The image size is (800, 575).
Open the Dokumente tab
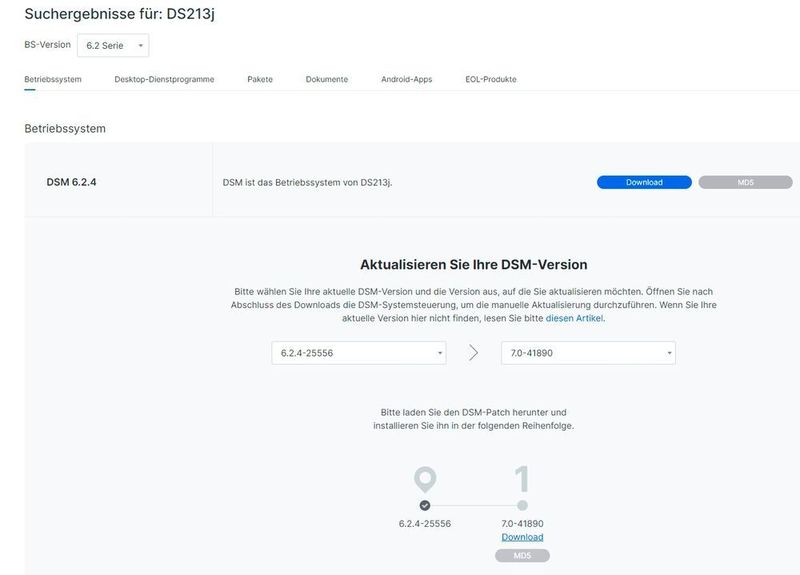click(327, 79)
